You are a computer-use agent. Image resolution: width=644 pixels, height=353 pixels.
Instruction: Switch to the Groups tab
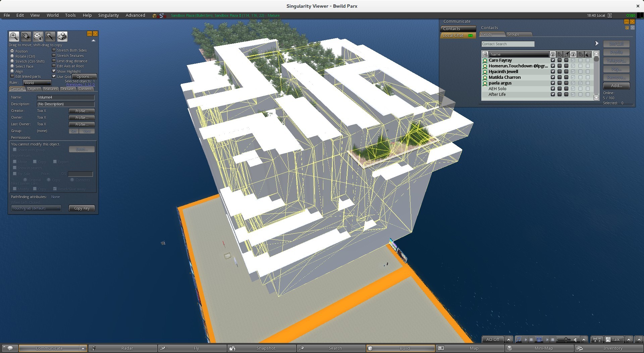[x=519, y=34]
